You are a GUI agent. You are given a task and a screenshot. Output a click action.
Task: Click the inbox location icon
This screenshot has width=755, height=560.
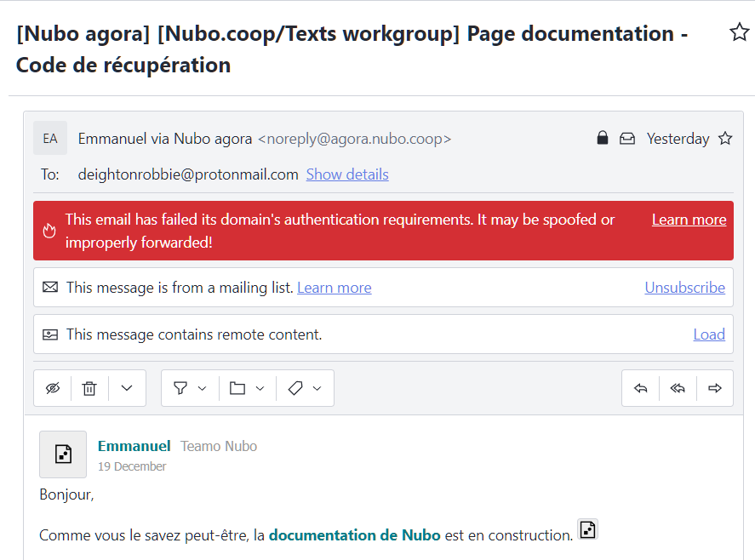[627, 139]
